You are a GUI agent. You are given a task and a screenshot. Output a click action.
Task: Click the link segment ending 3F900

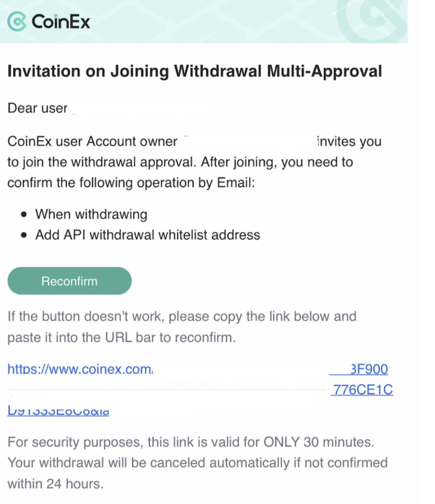(x=368, y=369)
